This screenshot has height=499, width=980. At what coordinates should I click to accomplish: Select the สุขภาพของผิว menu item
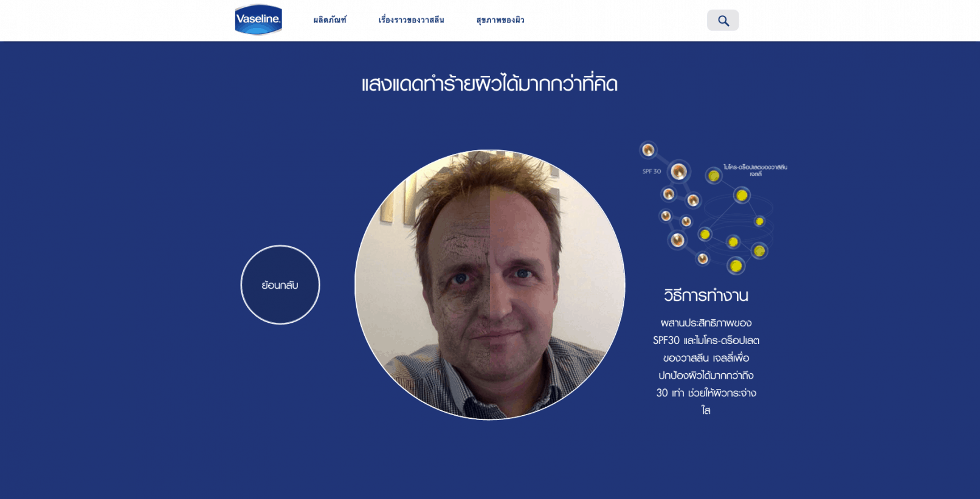(500, 20)
